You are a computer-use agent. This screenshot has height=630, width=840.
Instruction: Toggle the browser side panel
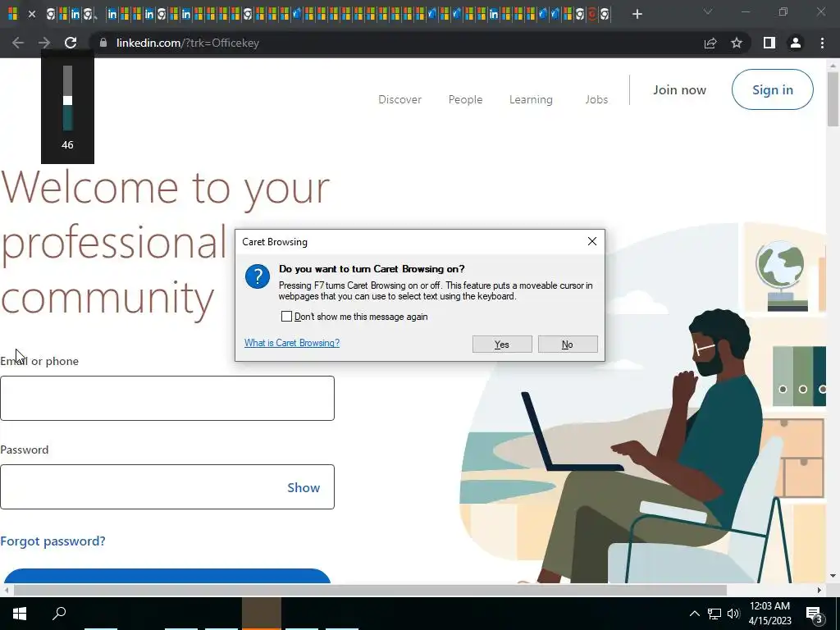pyautogui.click(x=769, y=43)
